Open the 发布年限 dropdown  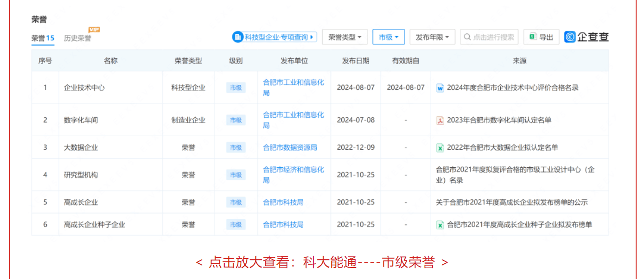coord(432,37)
